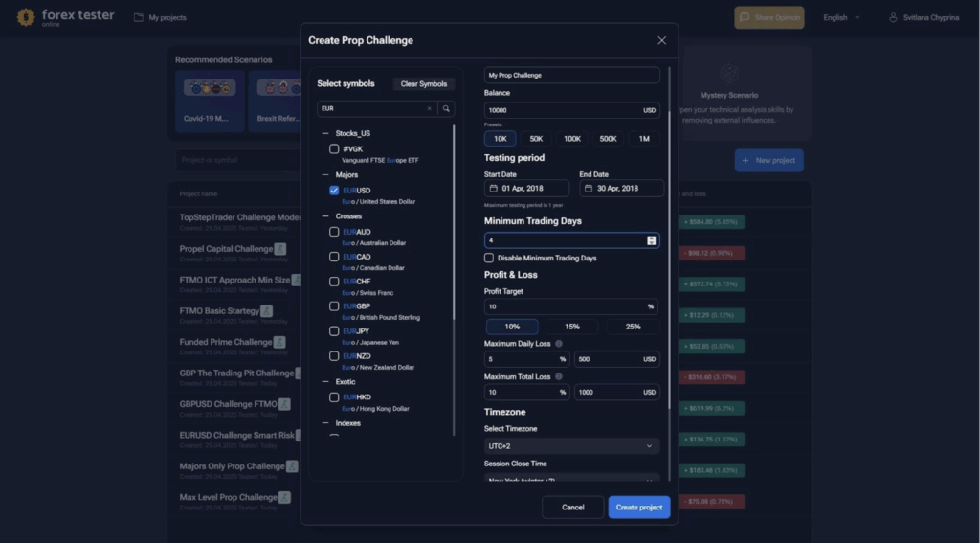
Task: Click the symbol list scrollbar
Action: tap(454, 222)
